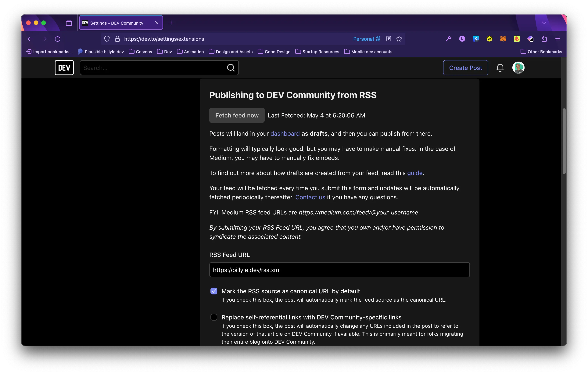Click Import bookmarks item
Screen dimensions: 588x374
pos(49,52)
